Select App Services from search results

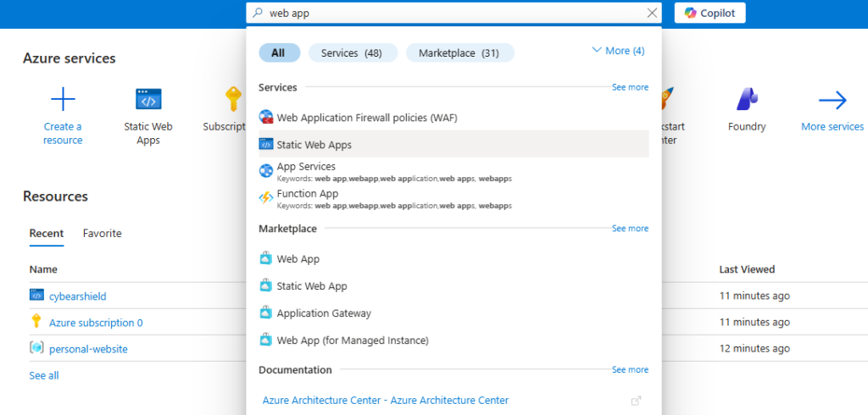[x=306, y=167]
